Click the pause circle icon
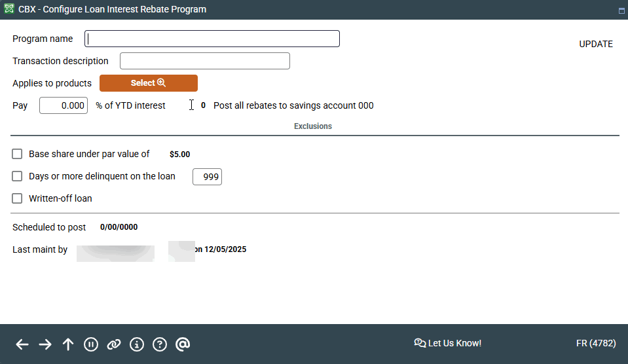 [91, 344]
